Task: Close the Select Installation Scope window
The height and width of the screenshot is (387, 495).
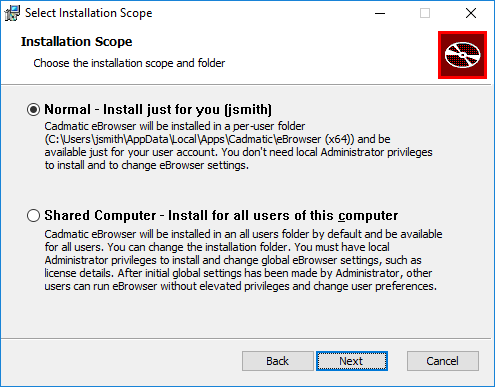Action: (471, 13)
